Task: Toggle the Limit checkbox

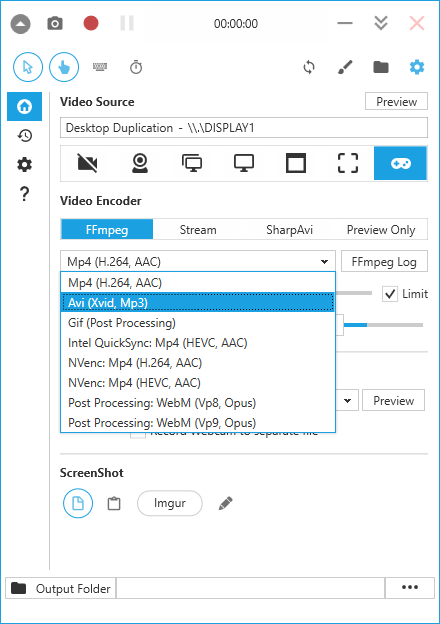Action: [x=390, y=294]
